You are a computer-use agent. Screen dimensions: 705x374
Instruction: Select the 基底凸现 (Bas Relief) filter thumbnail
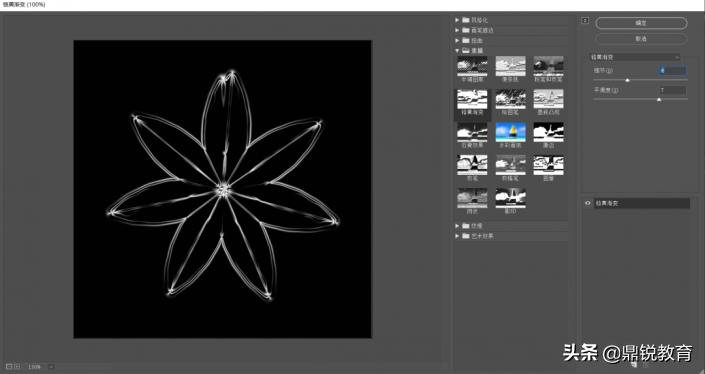(x=549, y=100)
